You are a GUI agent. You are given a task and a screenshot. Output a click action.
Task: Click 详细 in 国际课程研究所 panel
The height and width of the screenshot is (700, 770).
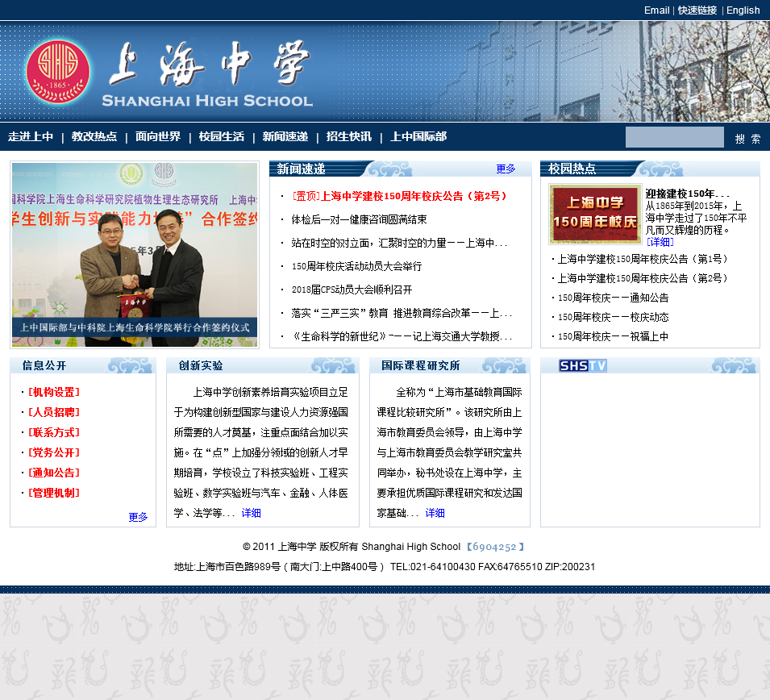click(x=435, y=514)
